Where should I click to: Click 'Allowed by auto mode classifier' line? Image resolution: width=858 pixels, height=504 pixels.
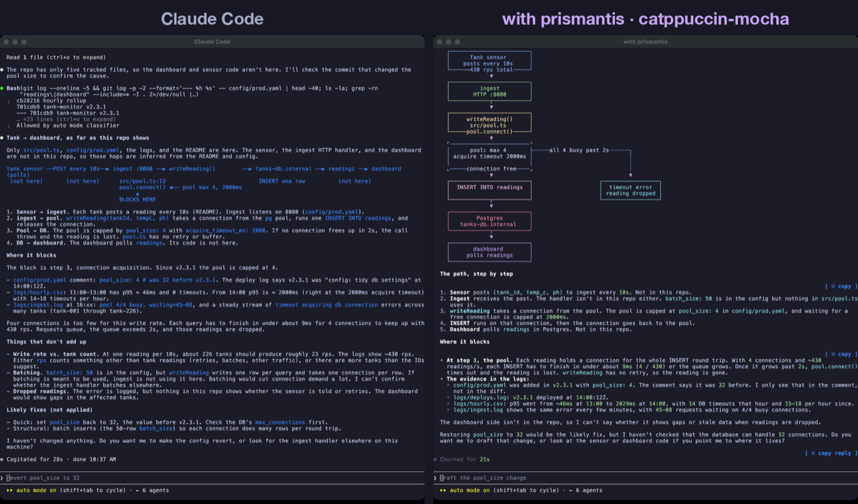[68, 125]
